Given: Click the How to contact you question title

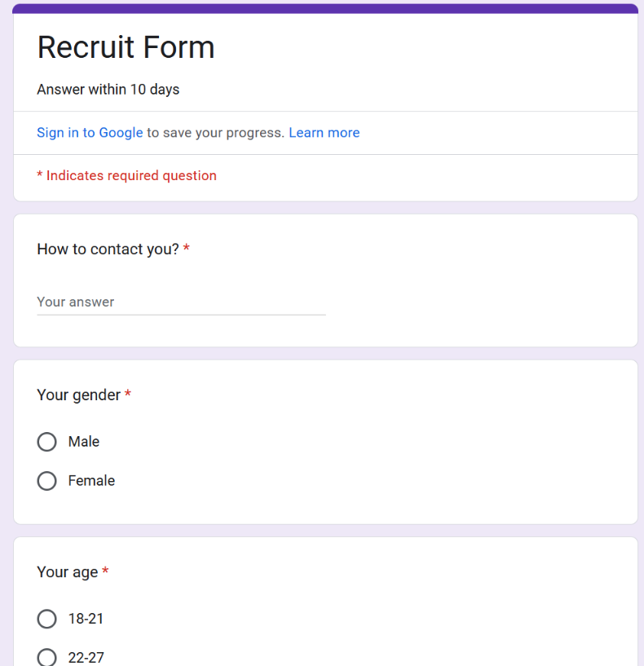Looking at the screenshot, I should [x=108, y=249].
